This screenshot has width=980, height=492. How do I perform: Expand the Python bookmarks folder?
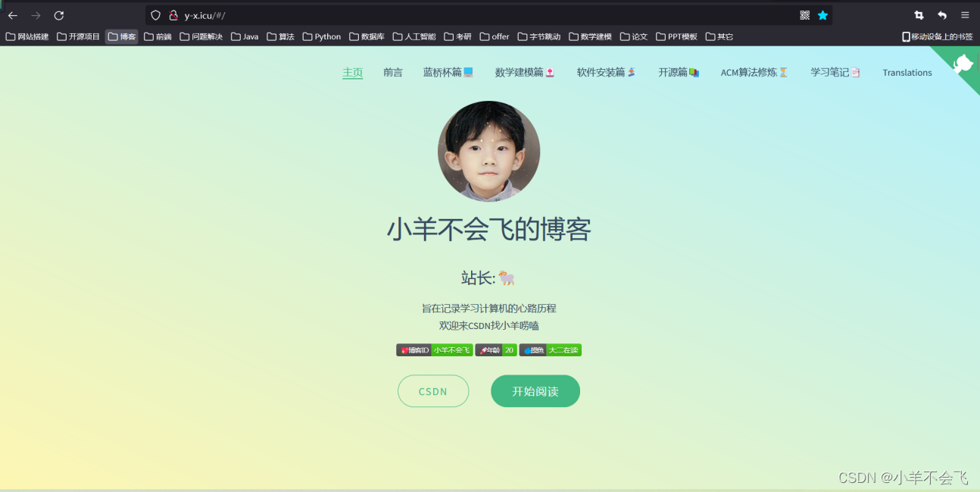click(x=322, y=36)
